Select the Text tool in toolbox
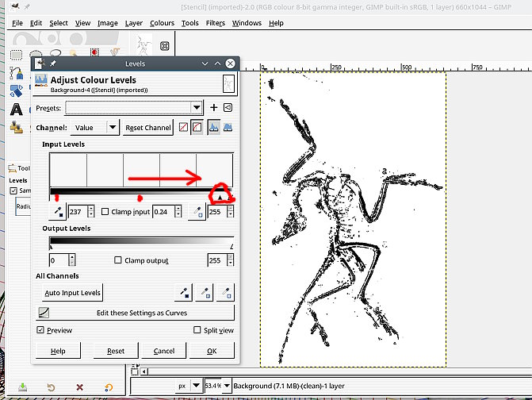Screen dimensions: 532x400 click(16, 109)
